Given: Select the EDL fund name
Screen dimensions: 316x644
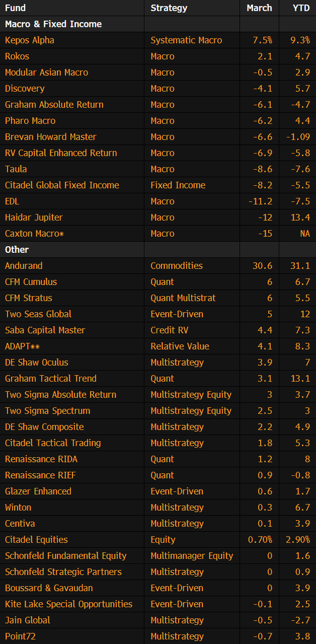Looking at the screenshot, I should click(x=12, y=201).
